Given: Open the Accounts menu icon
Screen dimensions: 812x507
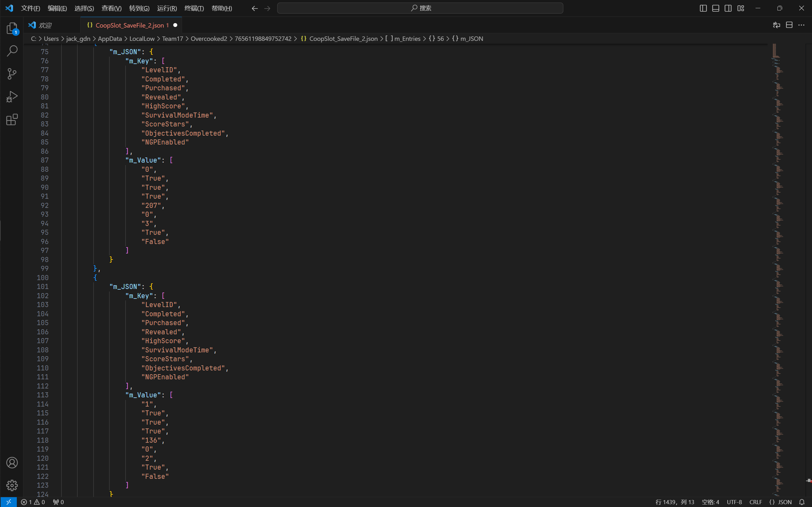Looking at the screenshot, I should click(x=12, y=463).
